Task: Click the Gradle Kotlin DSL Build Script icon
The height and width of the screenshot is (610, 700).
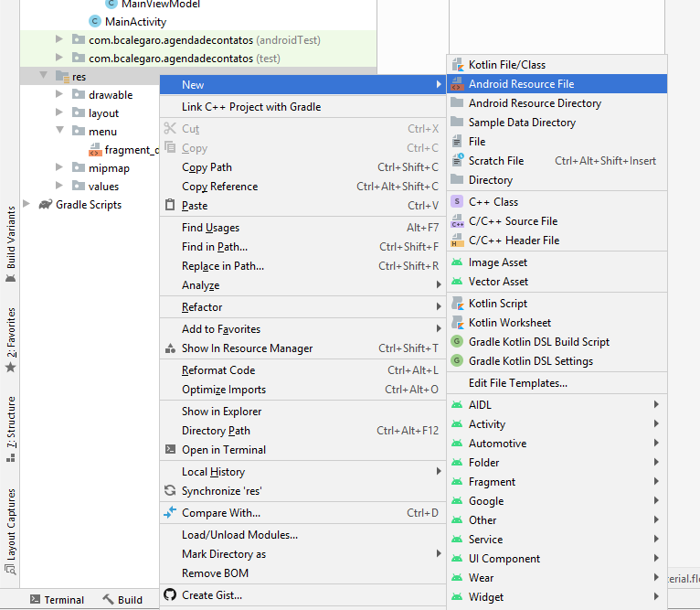Action: [457, 342]
